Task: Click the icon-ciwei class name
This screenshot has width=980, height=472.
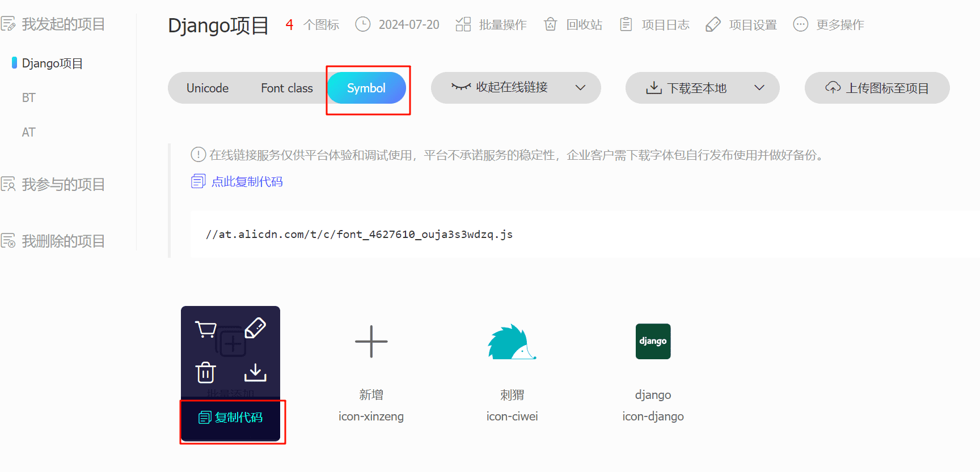Action: tap(512, 416)
